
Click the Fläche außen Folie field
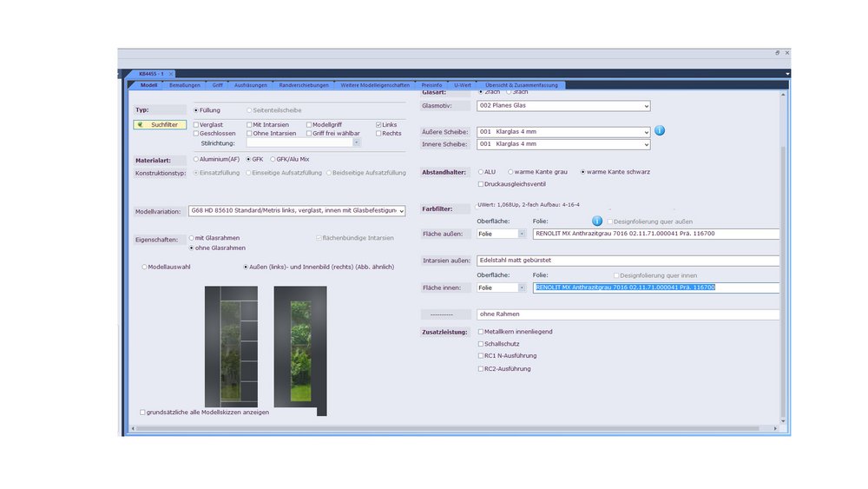pyautogui.click(x=656, y=234)
